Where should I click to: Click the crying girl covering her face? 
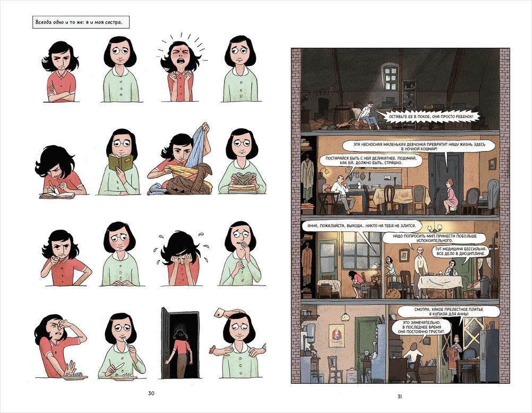coord(180,258)
